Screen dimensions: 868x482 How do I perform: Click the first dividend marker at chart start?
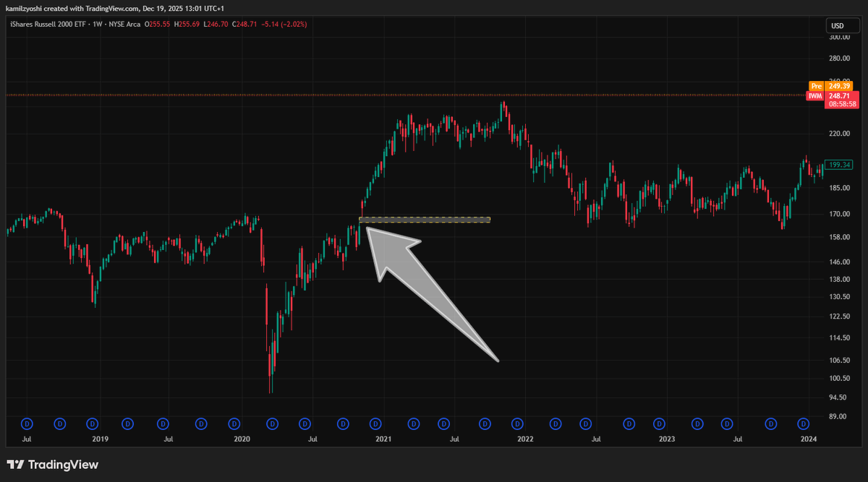[27, 423]
